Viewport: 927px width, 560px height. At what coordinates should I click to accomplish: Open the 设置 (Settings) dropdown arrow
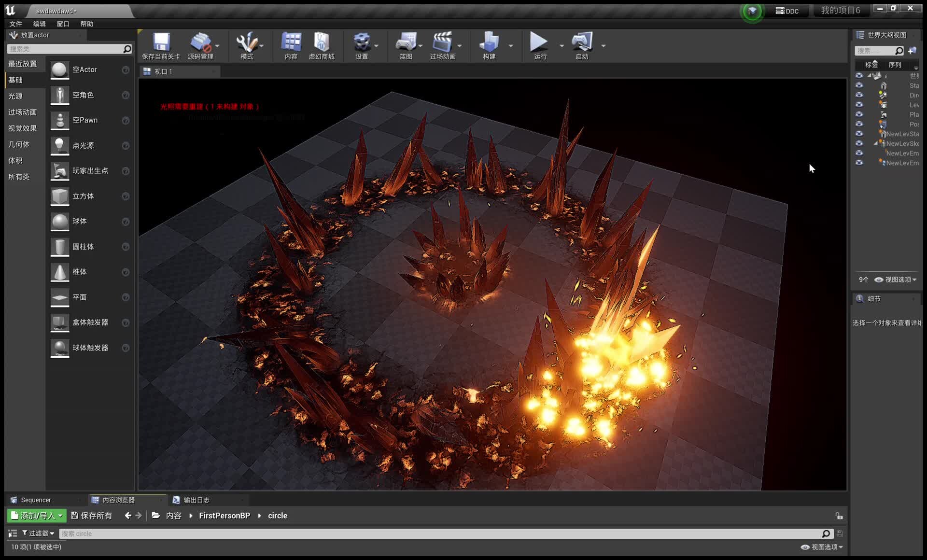point(375,46)
